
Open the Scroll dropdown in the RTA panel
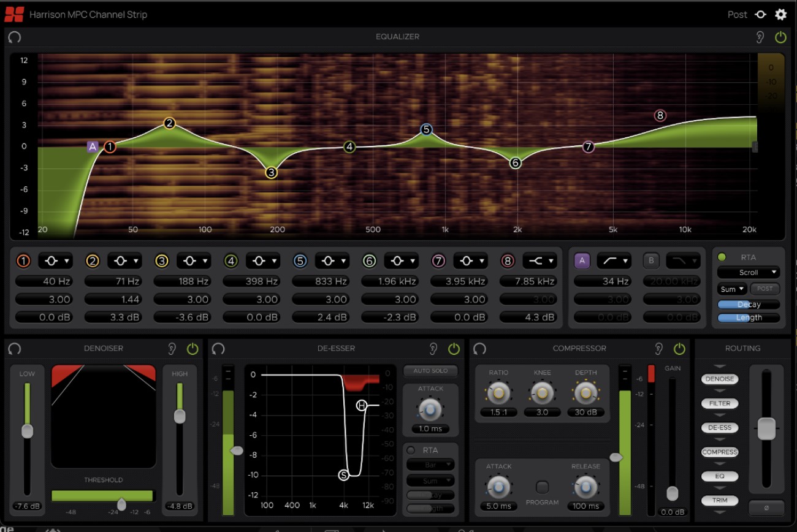pos(748,272)
